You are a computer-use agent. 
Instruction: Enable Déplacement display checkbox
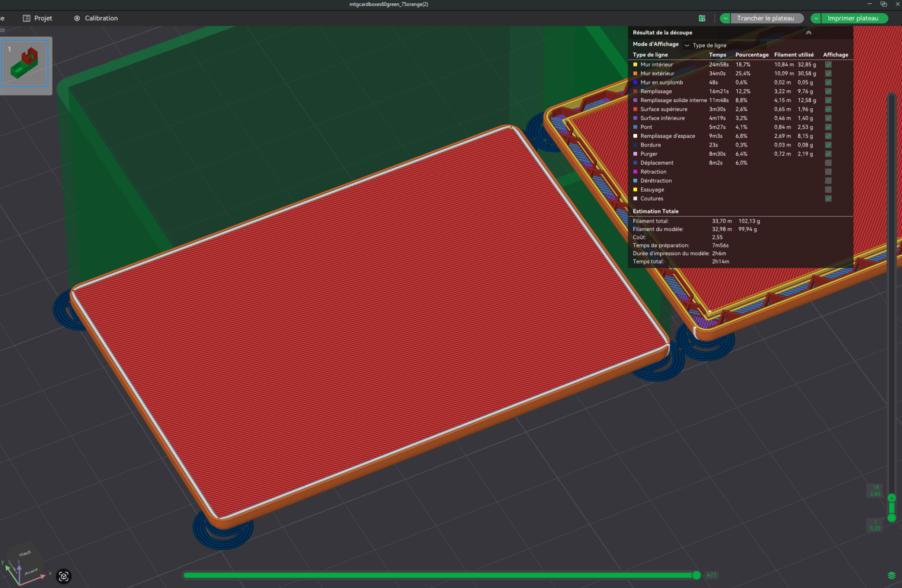point(828,163)
